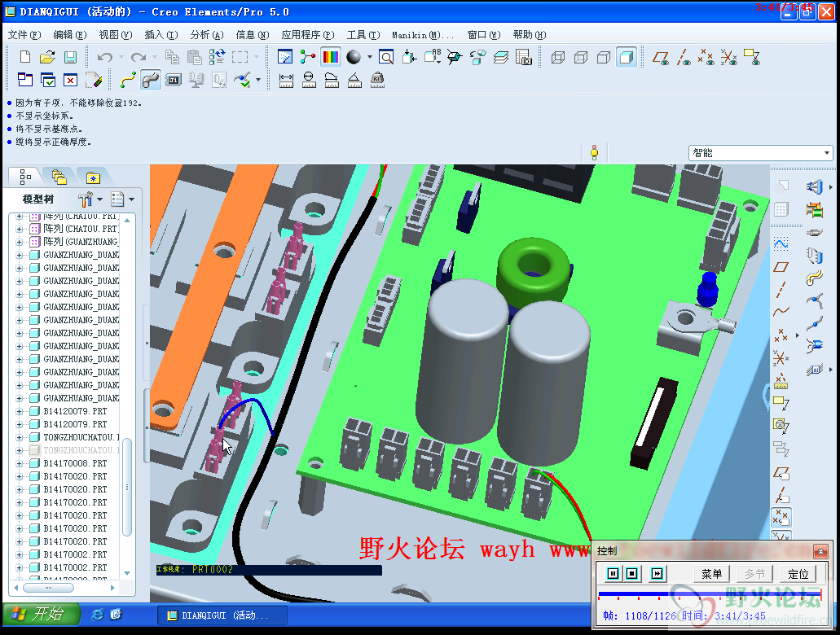Toggle datum point display on top toolbar
This screenshot has height=635, width=840.
(706, 57)
